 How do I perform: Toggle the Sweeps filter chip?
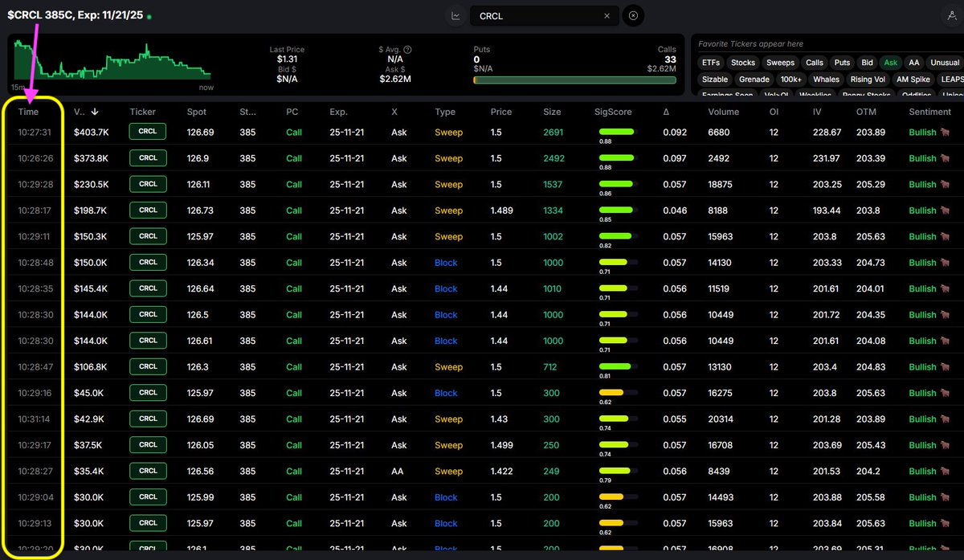780,63
